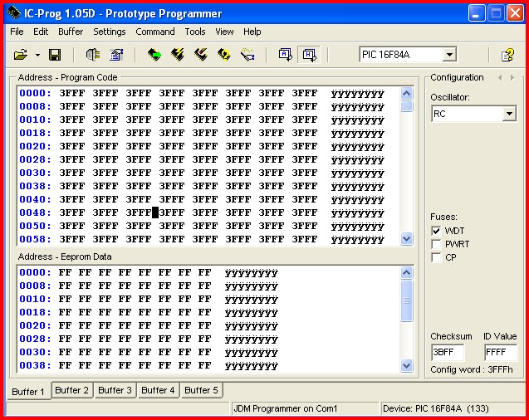Viewport: 529px width, 420px height.
Task: Click Configuration panel left arrow
Action: click(x=500, y=77)
